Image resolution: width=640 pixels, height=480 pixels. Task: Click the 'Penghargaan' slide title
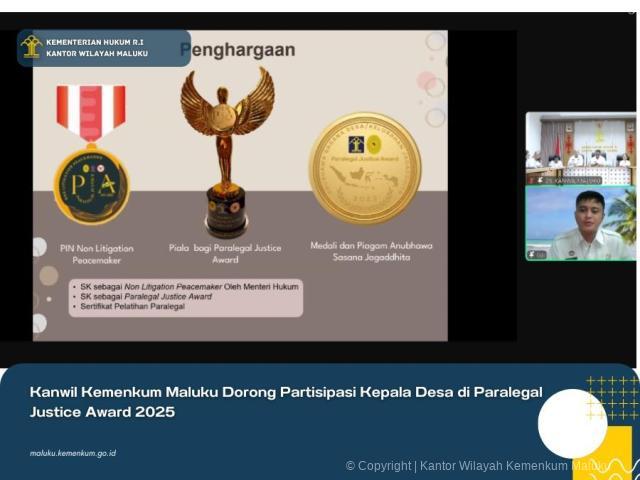[238, 50]
